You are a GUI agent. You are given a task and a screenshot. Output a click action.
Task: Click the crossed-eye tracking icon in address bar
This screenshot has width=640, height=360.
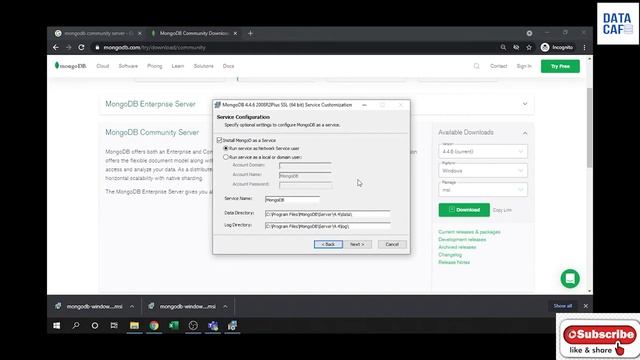coord(516,47)
